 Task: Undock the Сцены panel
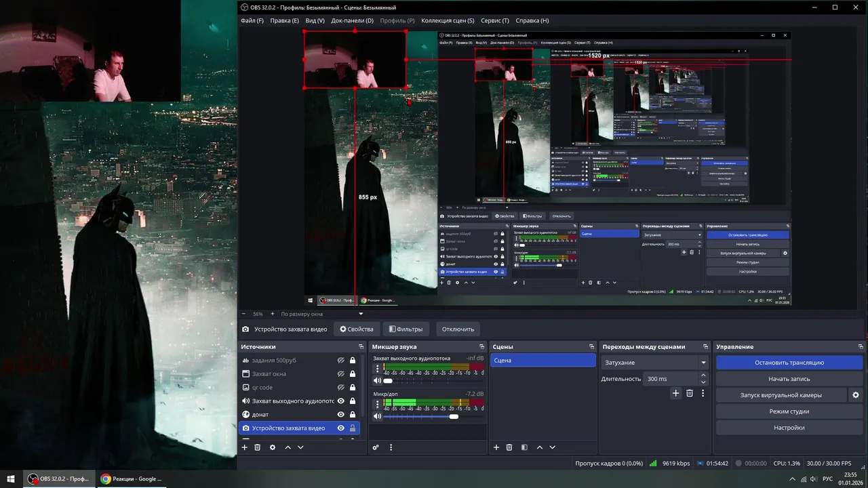click(592, 346)
